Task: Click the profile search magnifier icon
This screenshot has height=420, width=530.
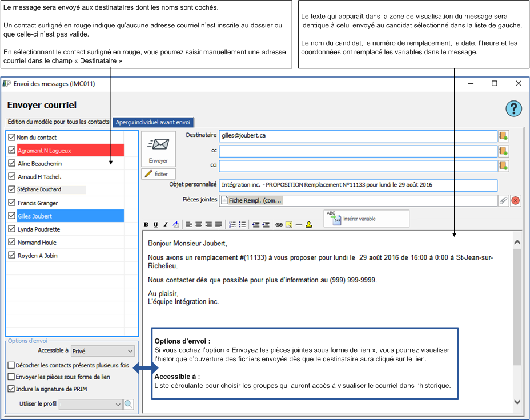Action: (129, 404)
